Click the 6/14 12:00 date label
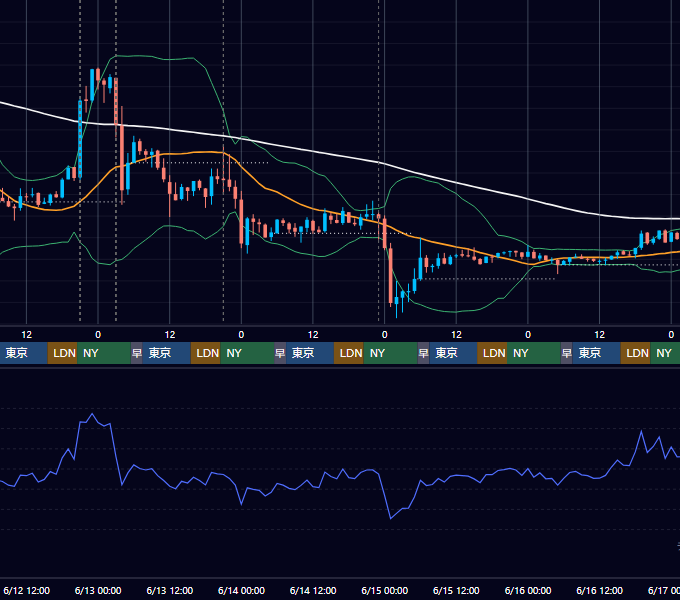The image size is (680, 600). click(x=313, y=590)
